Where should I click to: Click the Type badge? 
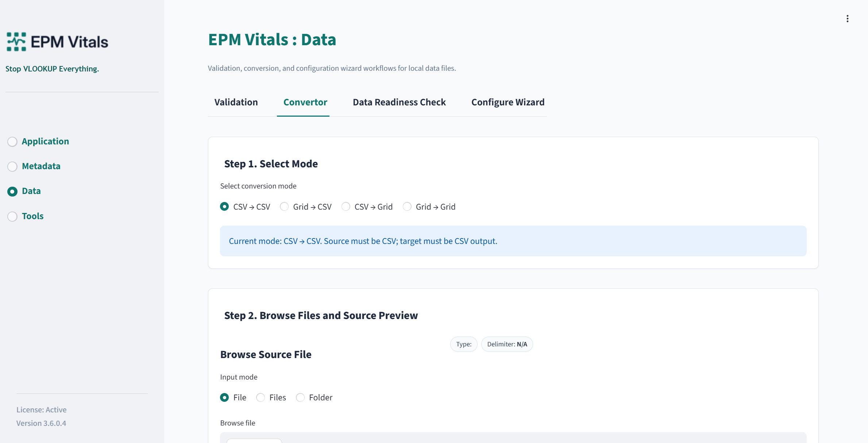coord(464,344)
